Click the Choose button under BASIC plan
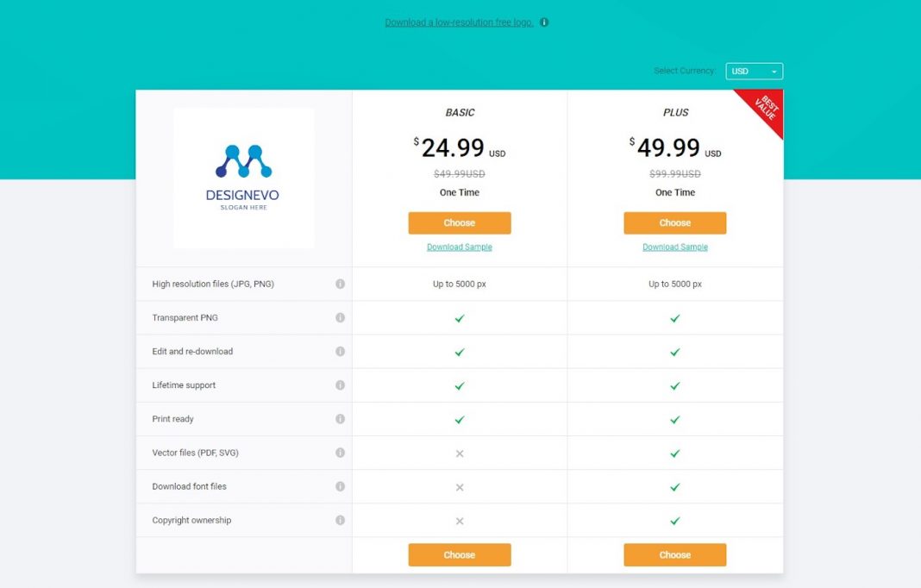This screenshot has height=588, width=921. tap(459, 222)
